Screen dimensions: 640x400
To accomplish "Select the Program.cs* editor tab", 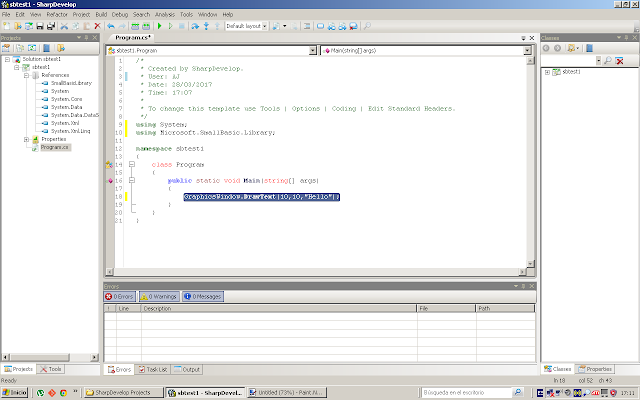I will (x=133, y=38).
